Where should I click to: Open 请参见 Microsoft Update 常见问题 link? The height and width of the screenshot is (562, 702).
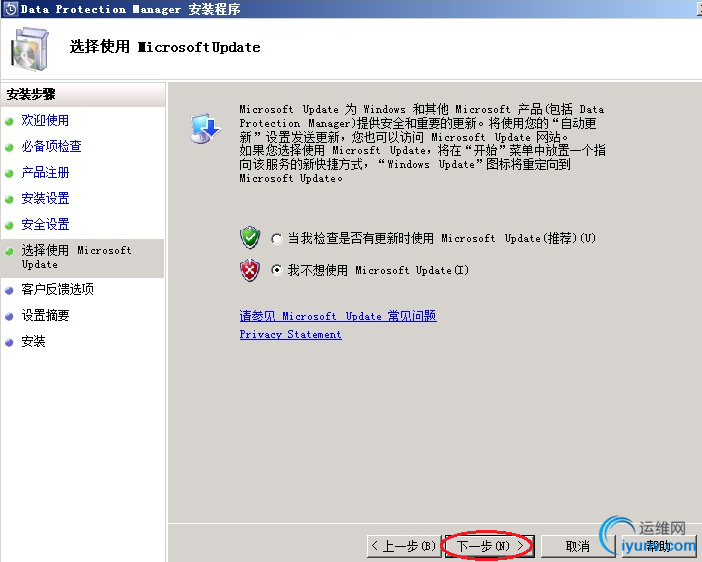pos(338,316)
